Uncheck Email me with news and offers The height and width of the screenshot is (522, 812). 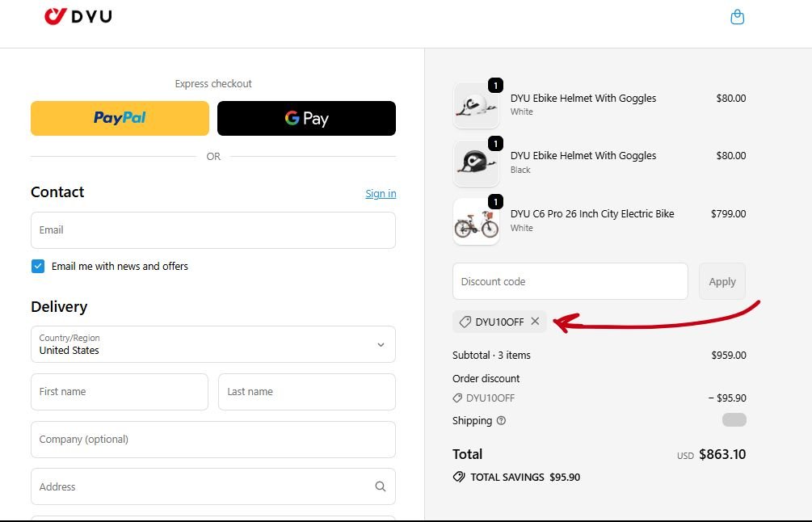[x=37, y=265]
